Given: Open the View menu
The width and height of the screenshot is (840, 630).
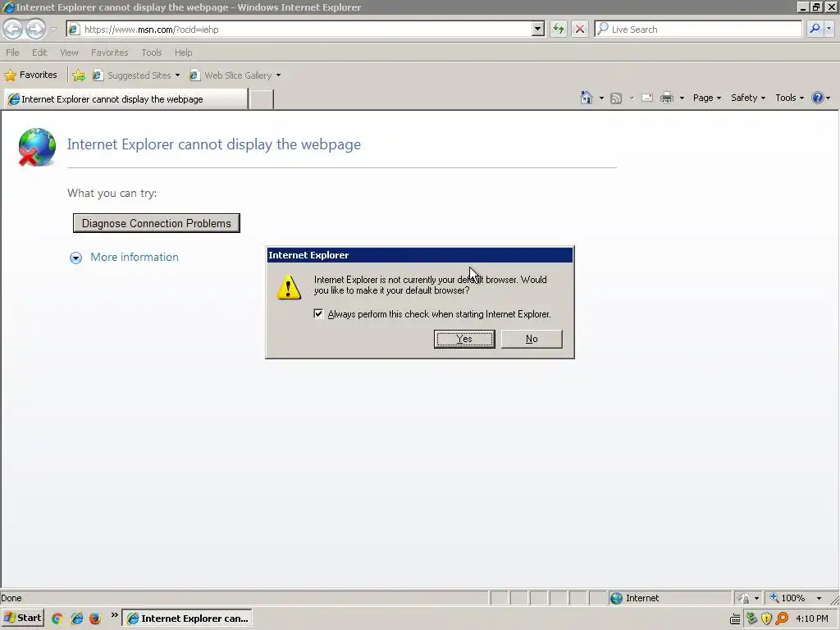Looking at the screenshot, I should click(69, 52).
